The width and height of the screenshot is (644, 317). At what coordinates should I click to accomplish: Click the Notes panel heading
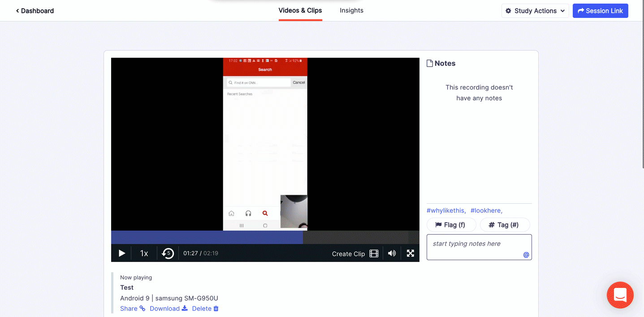(441, 64)
